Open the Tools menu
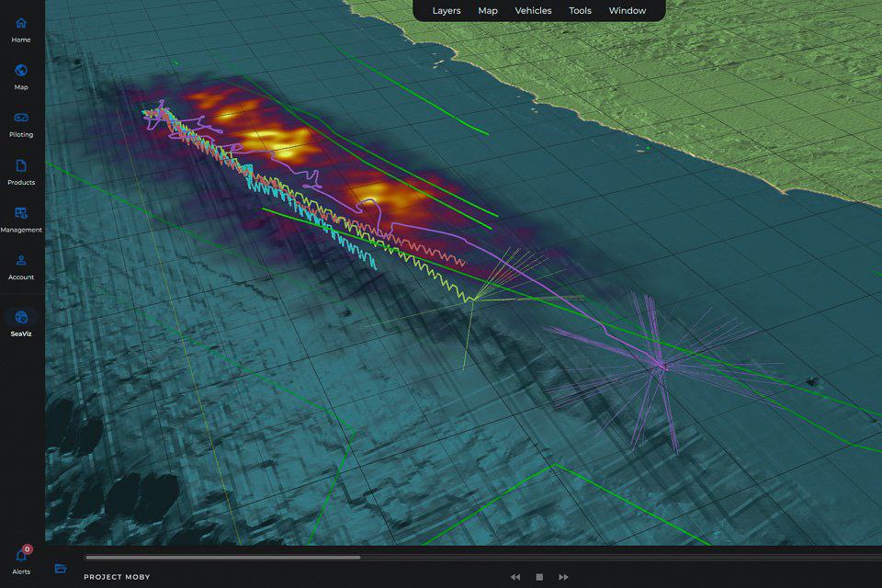The height and width of the screenshot is (588, 882). click(x=580, y=11)
